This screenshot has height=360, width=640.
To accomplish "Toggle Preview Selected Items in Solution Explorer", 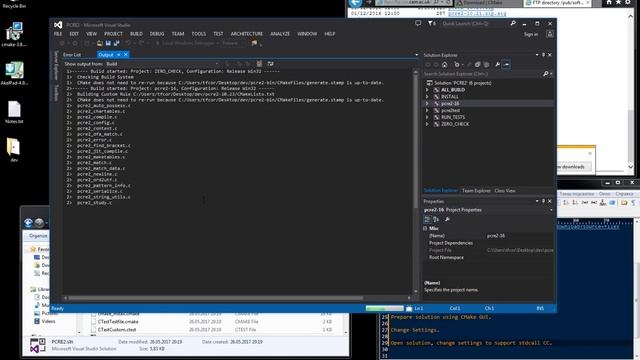I will coord(506,64).
